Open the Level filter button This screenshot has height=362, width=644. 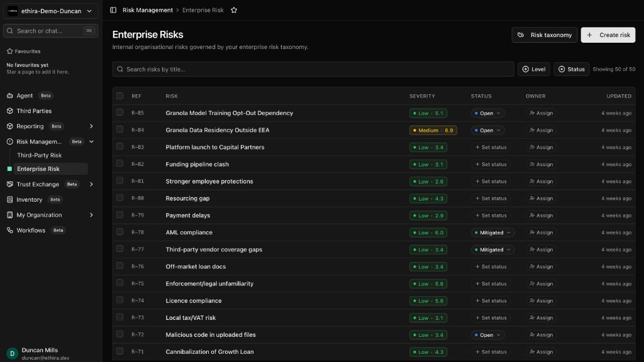[x=533, y=69]
